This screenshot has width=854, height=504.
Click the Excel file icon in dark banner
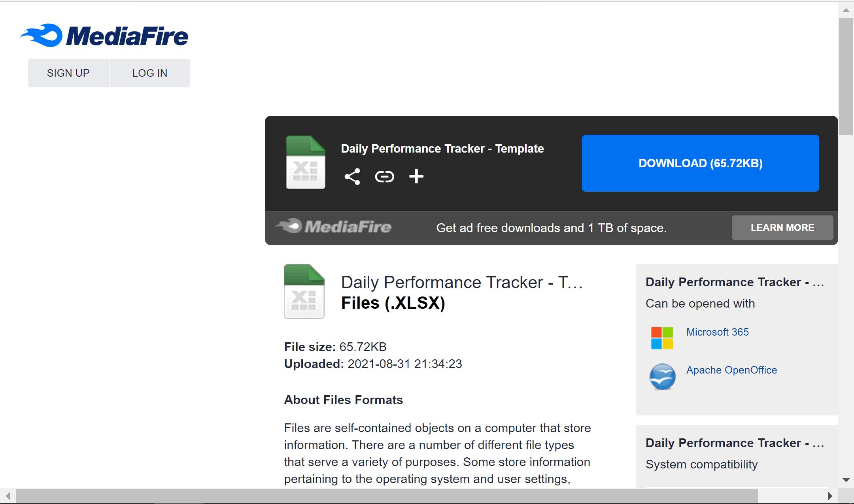pos(306,162)
